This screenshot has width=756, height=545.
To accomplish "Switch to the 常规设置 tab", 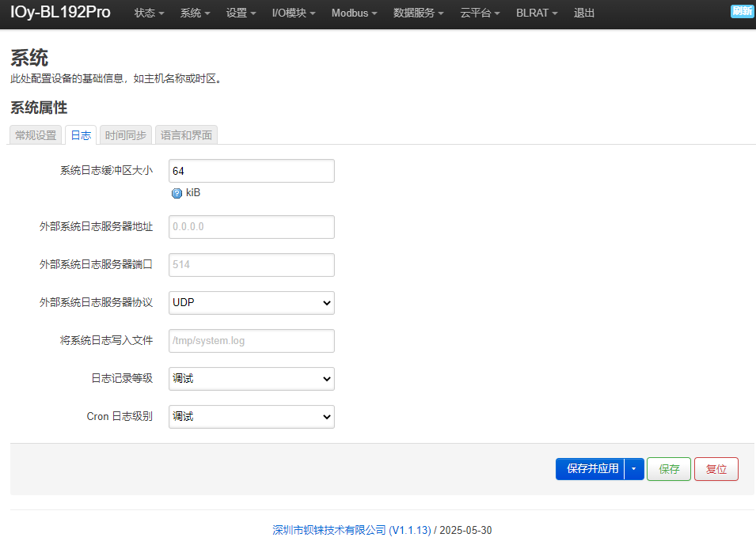I will 36,135.
